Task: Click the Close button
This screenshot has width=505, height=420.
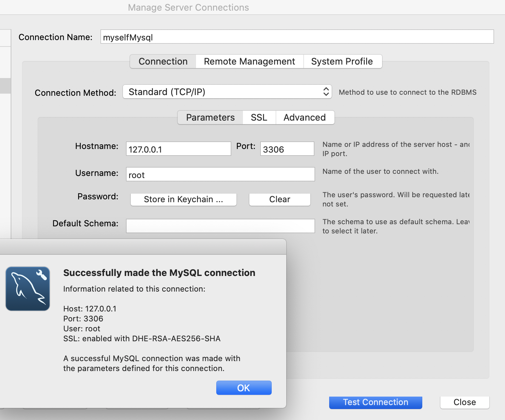Action: (x=465, y=402)
